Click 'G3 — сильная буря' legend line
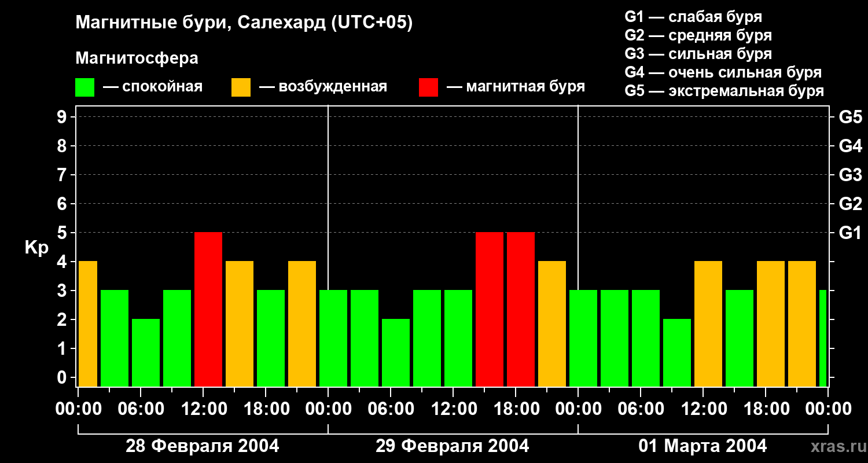Screen dimensions: 868x463 (698, 54)
